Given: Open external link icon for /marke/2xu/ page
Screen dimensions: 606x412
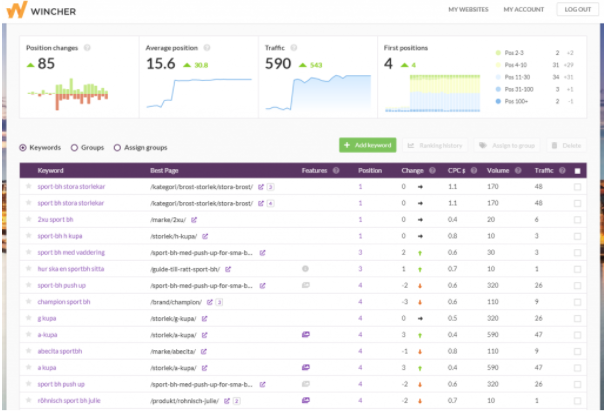Looking at the screenshot, I should [x=194, y=220].
